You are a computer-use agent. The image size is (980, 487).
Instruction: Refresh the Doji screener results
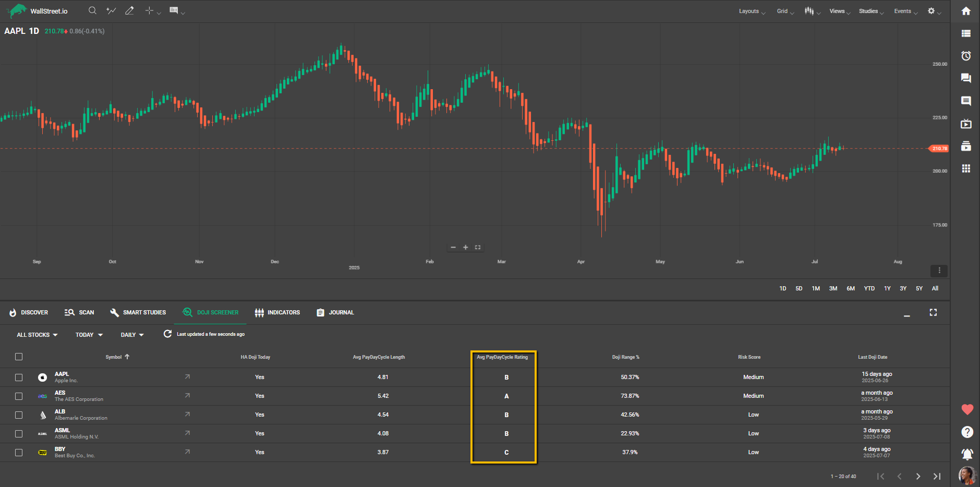[x=167, y=334]
